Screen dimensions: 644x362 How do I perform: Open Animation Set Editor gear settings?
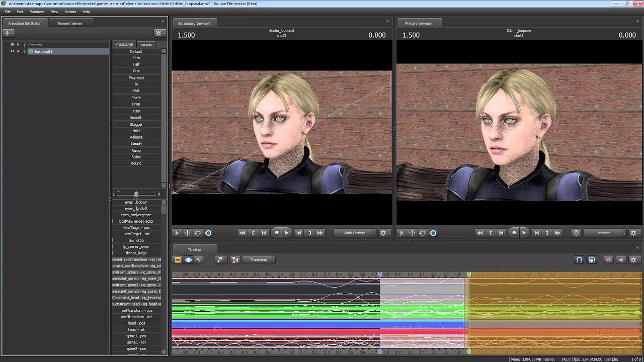(x=158, y=33)
